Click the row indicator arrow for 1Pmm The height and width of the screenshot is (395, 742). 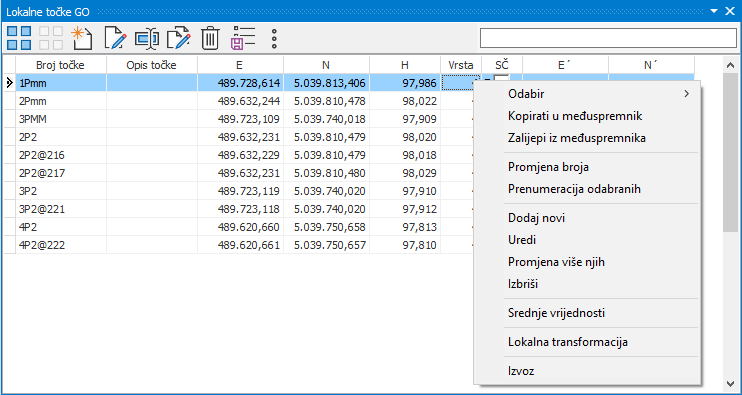[x=9, y=83]
